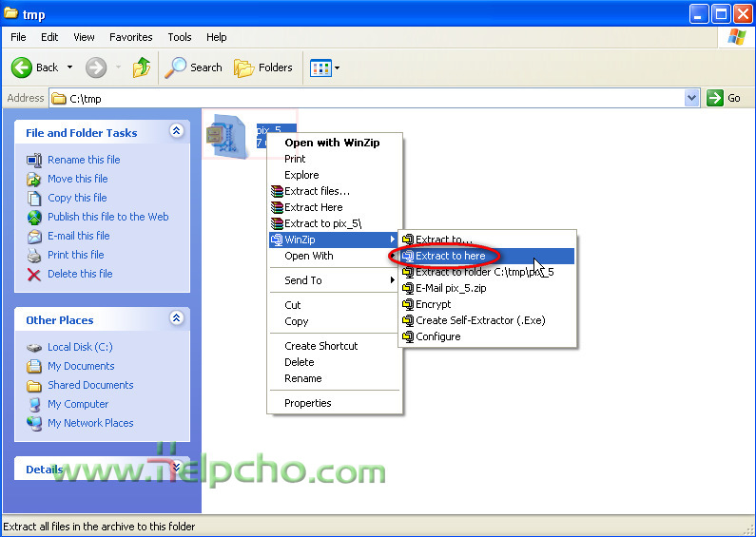Select Extract to here in WinZip submenu

pos(487,256)
